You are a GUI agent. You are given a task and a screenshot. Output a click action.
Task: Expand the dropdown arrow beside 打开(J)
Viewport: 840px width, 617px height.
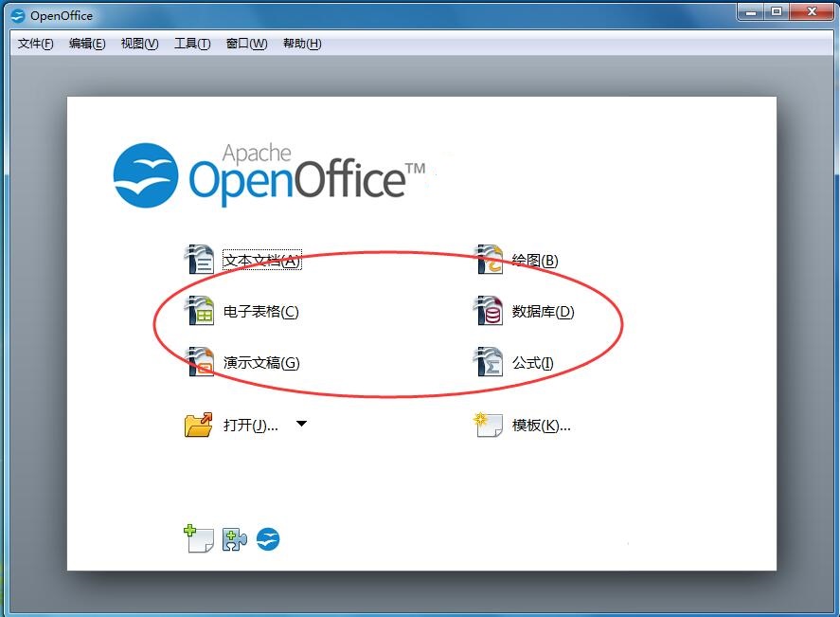coord(301,424)
